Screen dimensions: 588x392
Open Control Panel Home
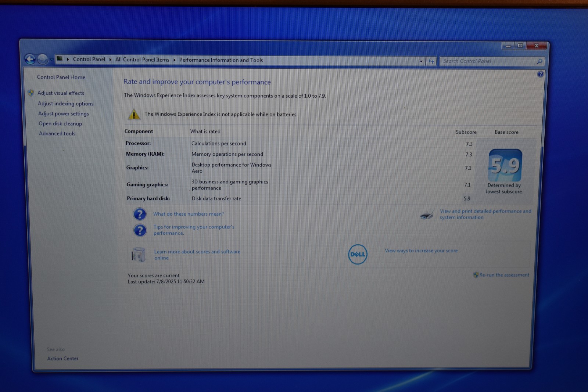[x=61, y=77]
